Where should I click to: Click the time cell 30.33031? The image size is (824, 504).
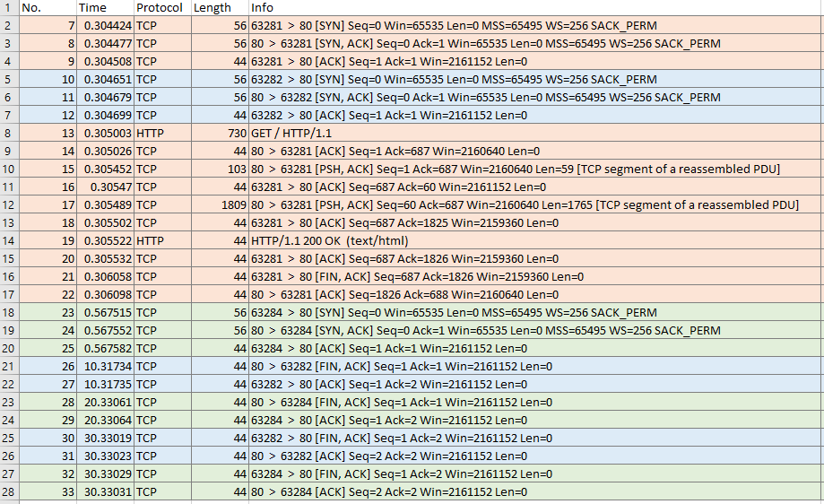tap(105, 492)
